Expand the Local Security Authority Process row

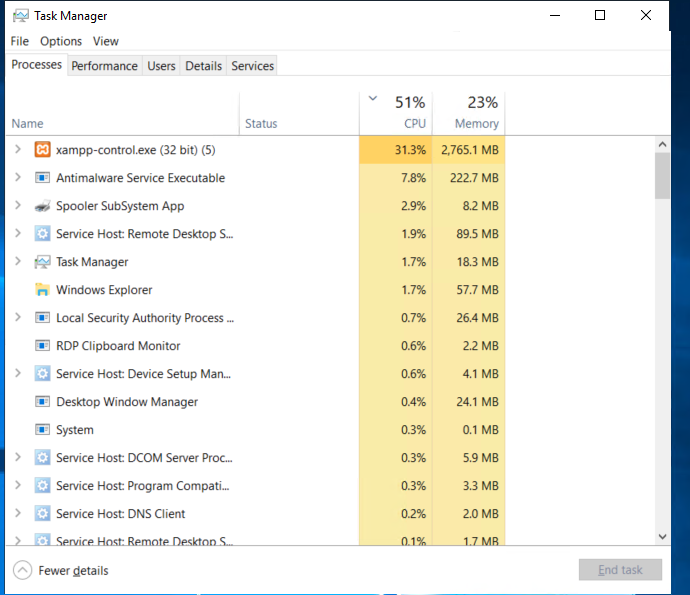point(18,317)
